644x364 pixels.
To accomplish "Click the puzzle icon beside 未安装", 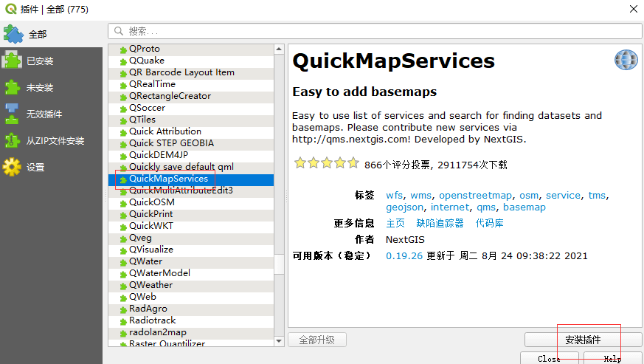I will pos(12,87).
